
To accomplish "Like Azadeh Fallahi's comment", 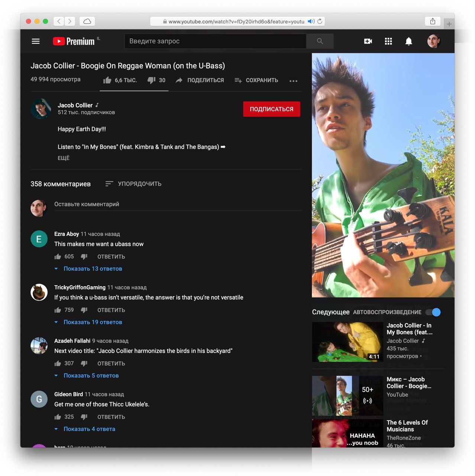I will tap(58, 364).
